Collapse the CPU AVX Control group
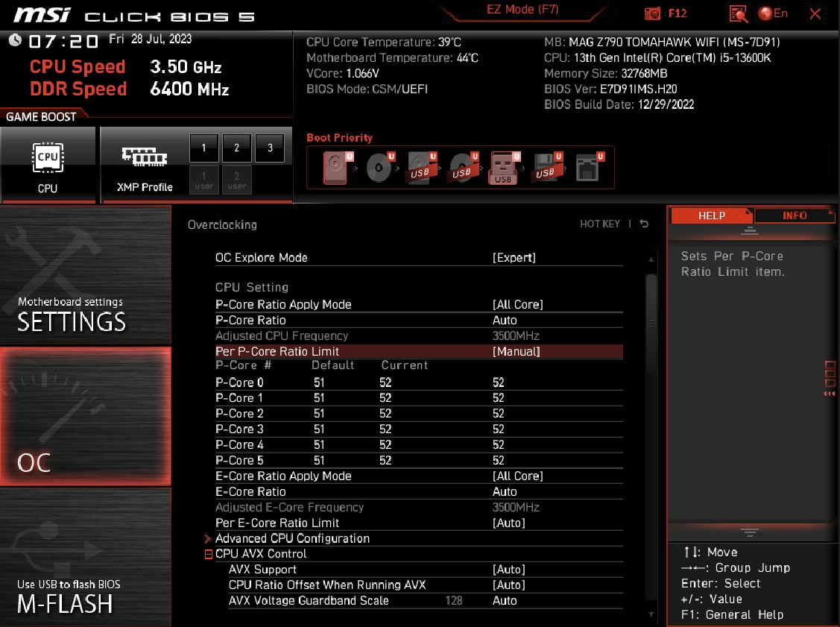 pyautogui.click(x=209, y=554)
